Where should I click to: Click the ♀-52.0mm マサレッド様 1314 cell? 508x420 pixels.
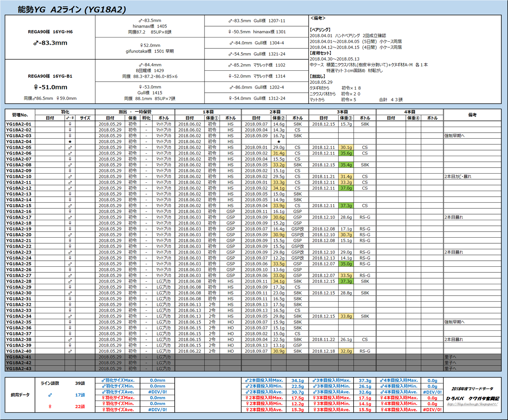(x=257, y=76)
